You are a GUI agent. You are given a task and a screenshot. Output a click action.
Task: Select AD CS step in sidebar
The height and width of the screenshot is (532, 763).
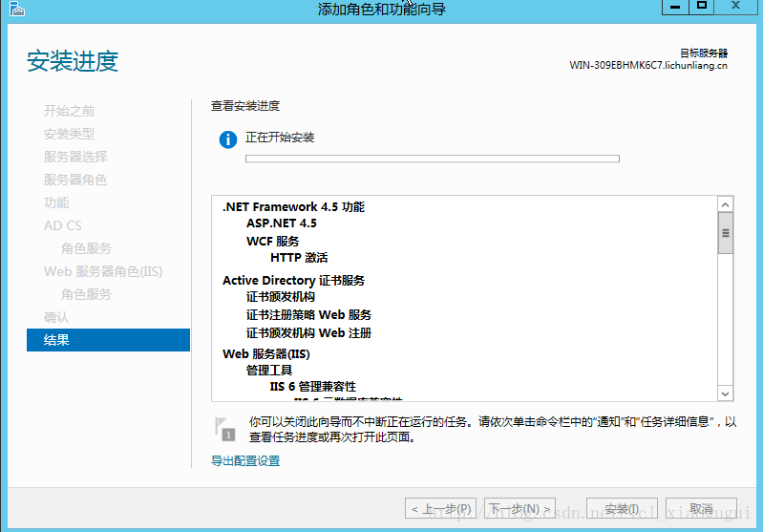pyautogui.click(x=63, y=225)
